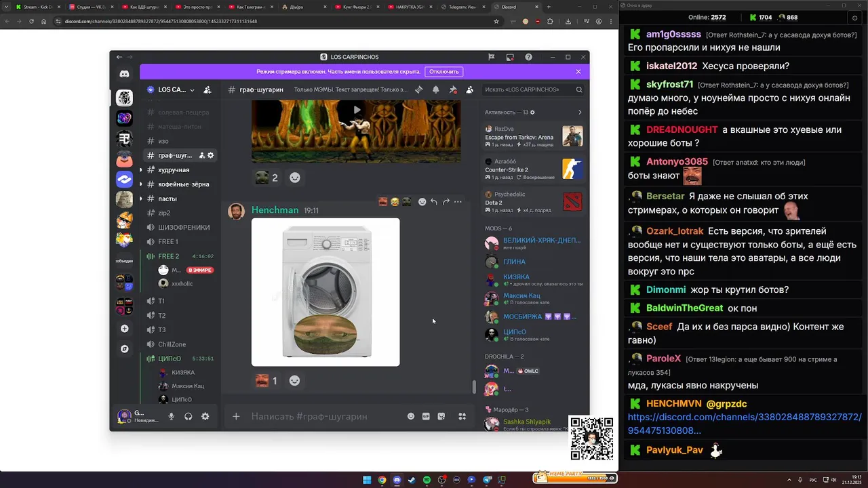The height and width of the screenshot is (488, 868).
Task: Add a server plus icon in sidebar
Action: (124, 329)
